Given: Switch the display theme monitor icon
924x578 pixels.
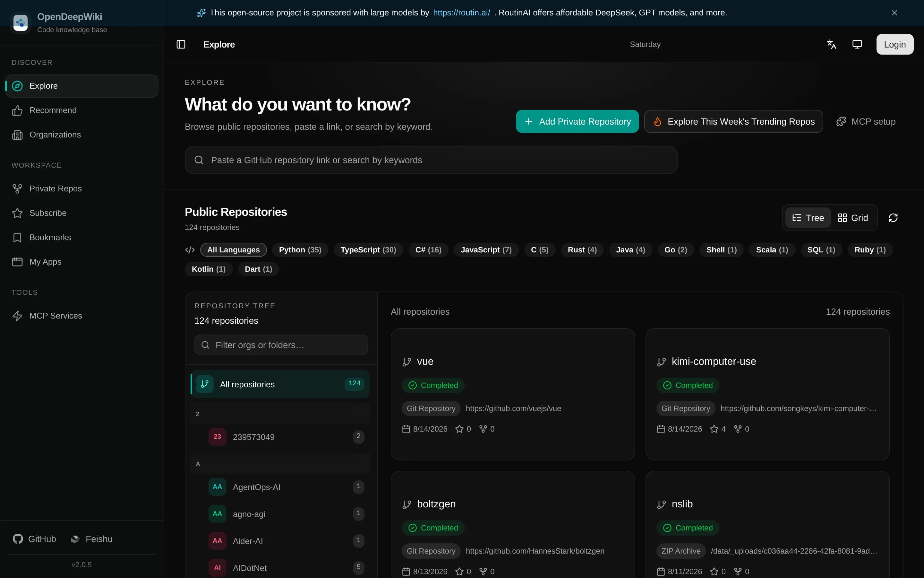Looking at the screenshot, I should 857,44.
